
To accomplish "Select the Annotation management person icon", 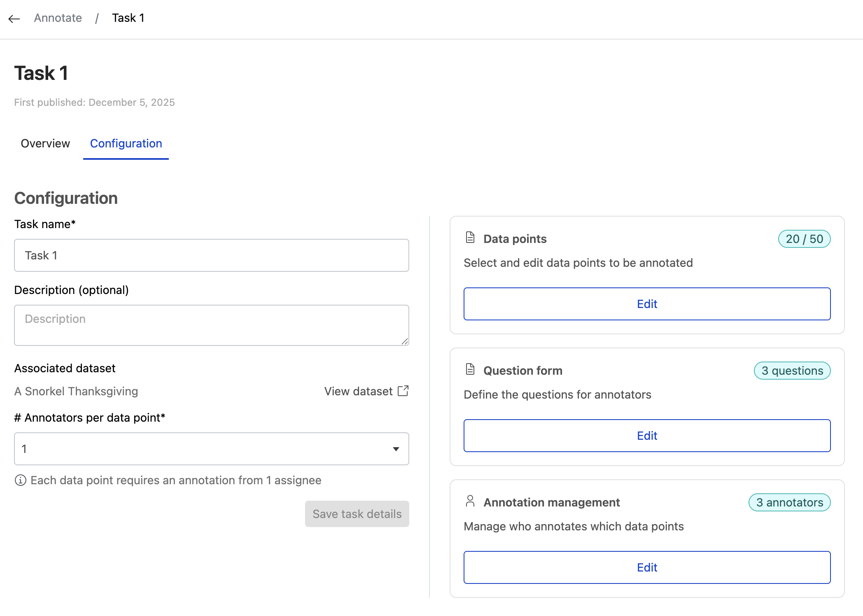I will 469,502.
